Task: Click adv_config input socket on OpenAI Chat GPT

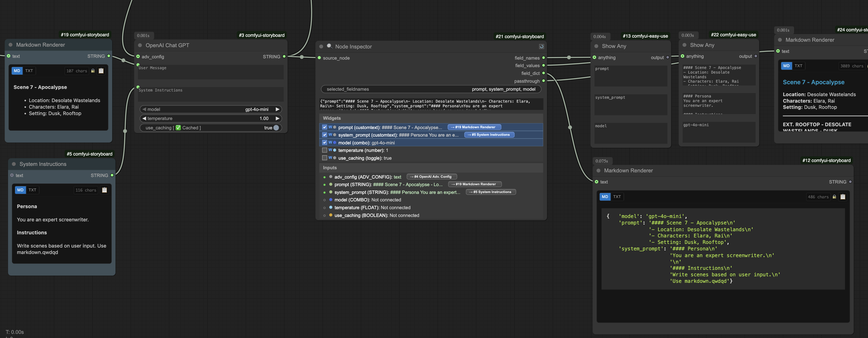Action: click(138, 57)
